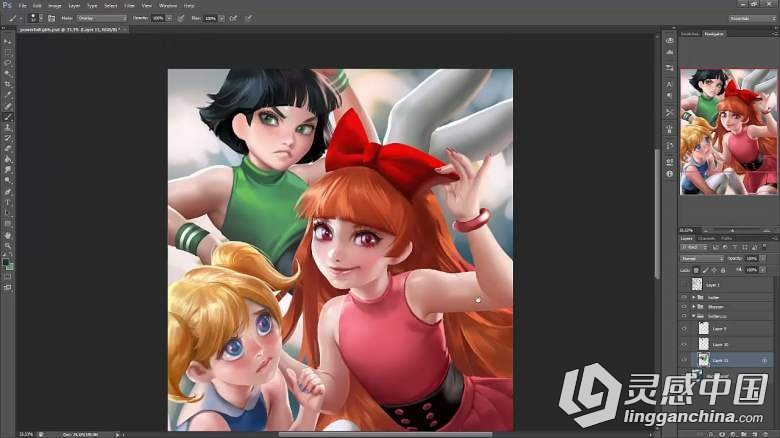
Task: Select the Smudge tool
Action: pyautogui.click(x=7, y=170)
